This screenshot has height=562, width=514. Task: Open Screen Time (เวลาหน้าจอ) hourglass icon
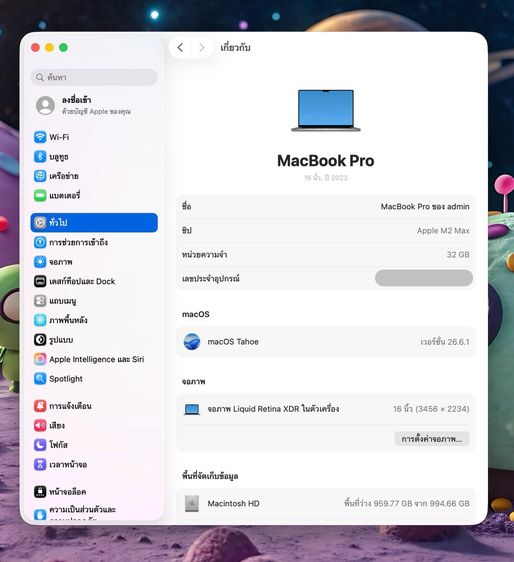40,465
